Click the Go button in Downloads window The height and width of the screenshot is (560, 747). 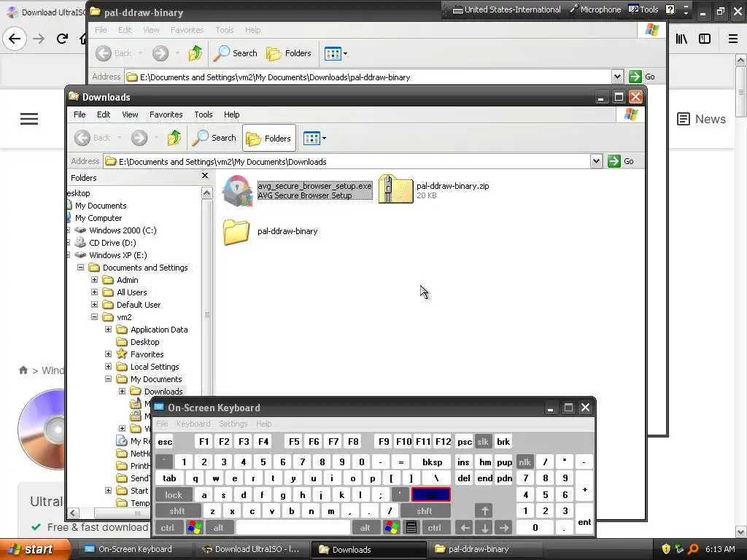tap(621, 161)
